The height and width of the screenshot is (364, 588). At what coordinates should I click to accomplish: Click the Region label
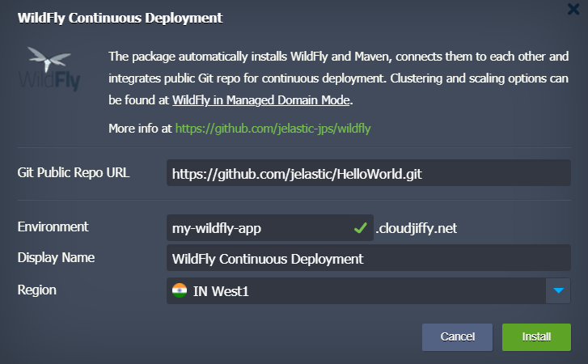pyautogui.click(x=37, y=289)
